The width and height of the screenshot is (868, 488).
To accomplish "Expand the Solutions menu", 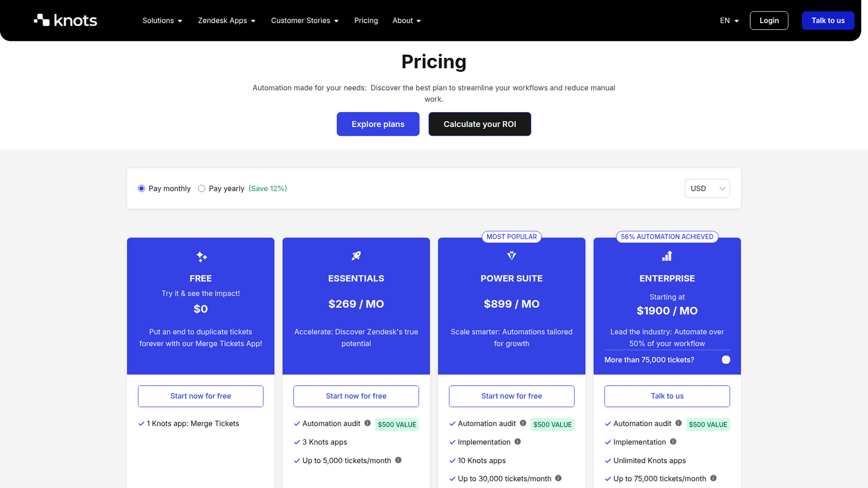I will pyautogui.click(x=162, y=21).
